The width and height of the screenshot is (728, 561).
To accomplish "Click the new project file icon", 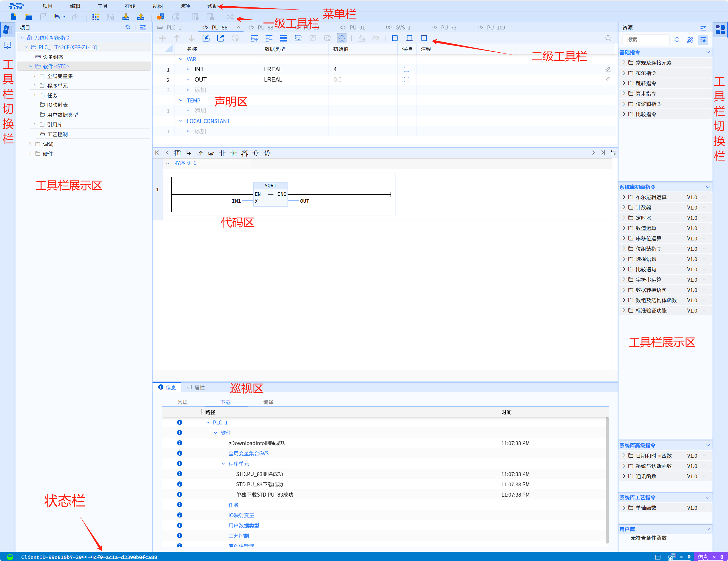I will (13, 17).
